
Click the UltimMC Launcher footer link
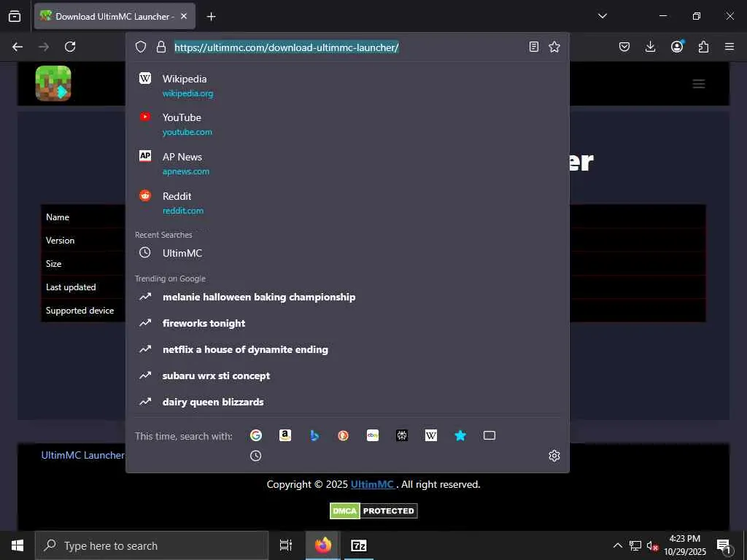point(83,455)
